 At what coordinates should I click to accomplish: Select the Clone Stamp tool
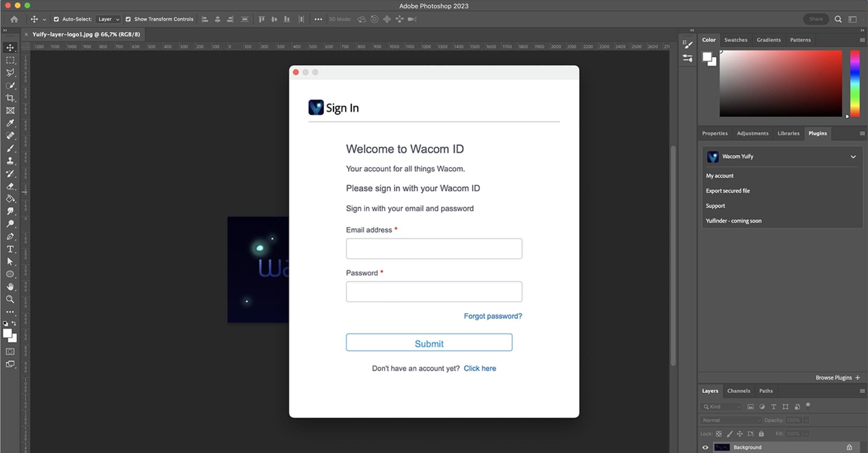[10, 161]
